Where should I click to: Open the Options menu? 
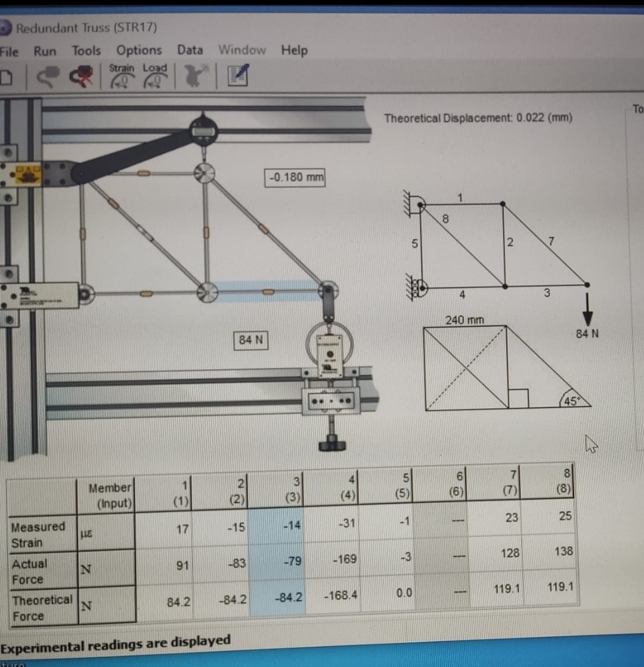click(x=138, y=51)
